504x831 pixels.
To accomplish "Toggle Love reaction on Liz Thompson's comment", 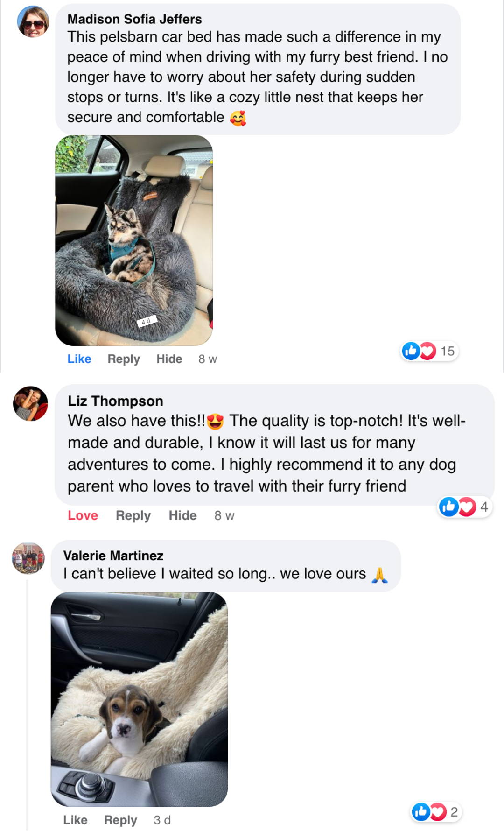I will coord(83,515).
